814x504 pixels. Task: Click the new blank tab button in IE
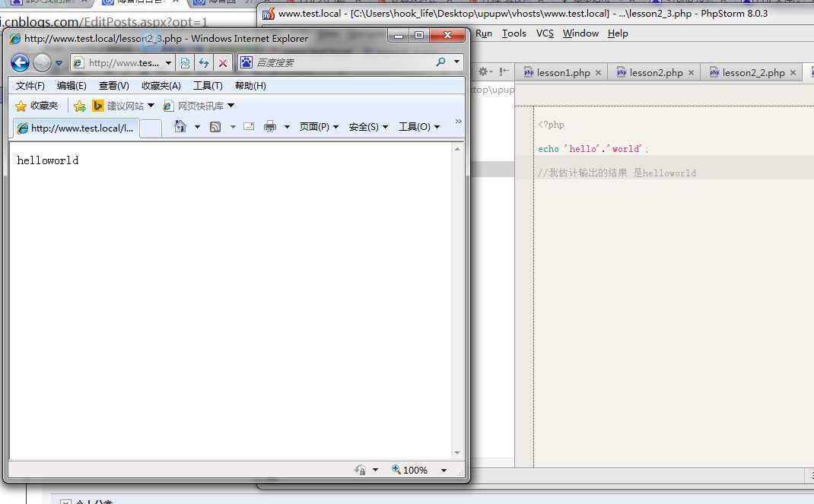[x=151, y=128]
